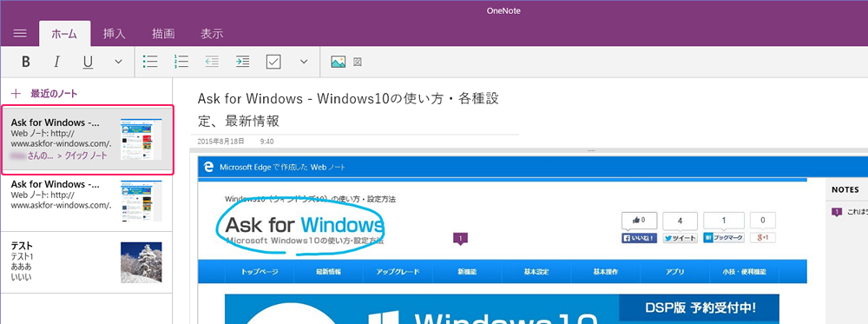Switch to the ホーム tab
The image size is (868, 324).
[x=65, y=34]
